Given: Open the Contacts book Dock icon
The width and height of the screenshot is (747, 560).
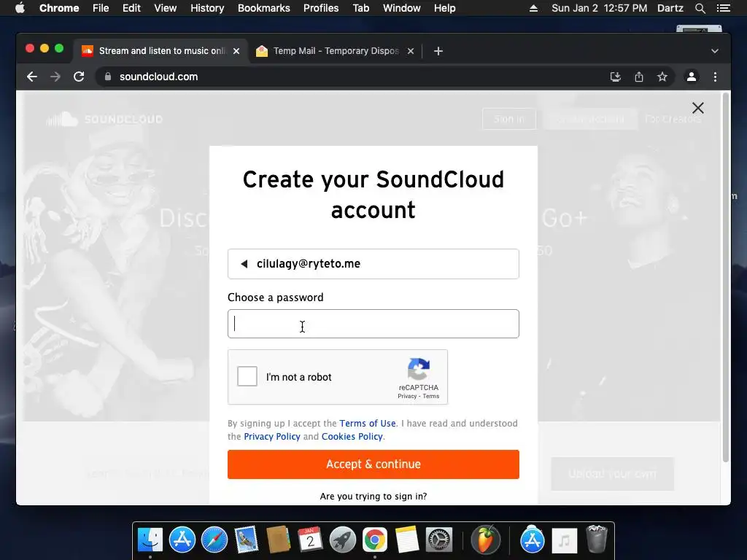Looking at the screenshot, I should pos(278,540).
